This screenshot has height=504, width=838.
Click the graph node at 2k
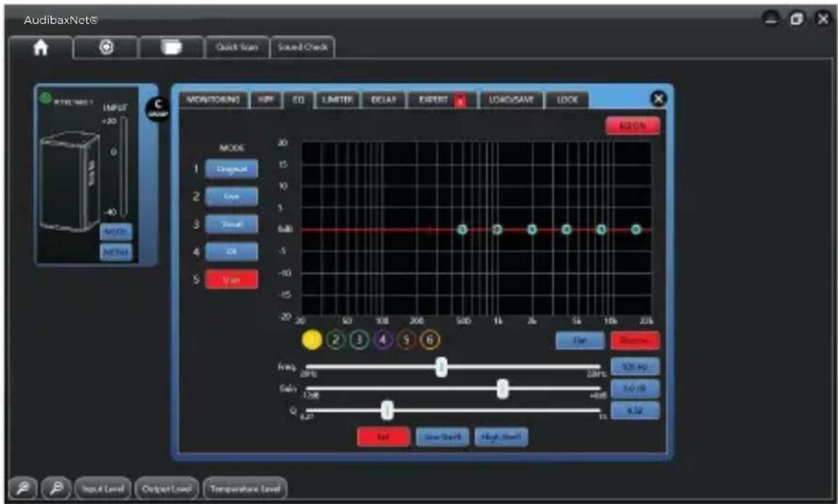[532, 230]
